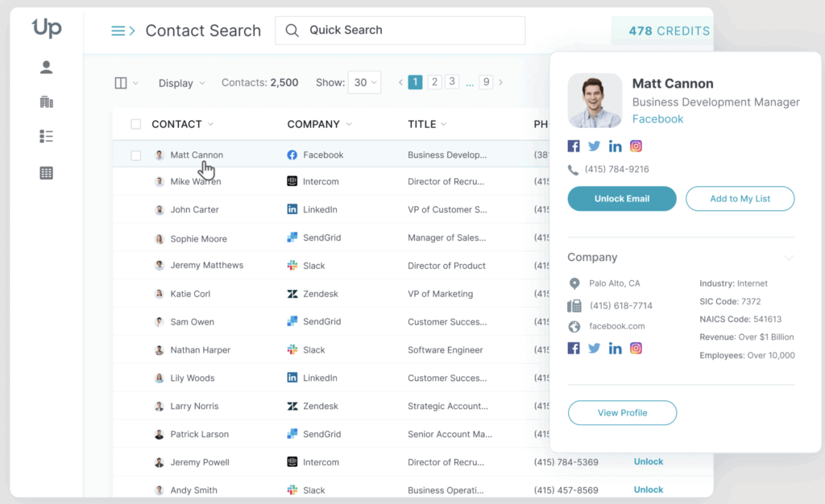
Task: Click the Instagram icon in Company section
Action: point(636,349)
